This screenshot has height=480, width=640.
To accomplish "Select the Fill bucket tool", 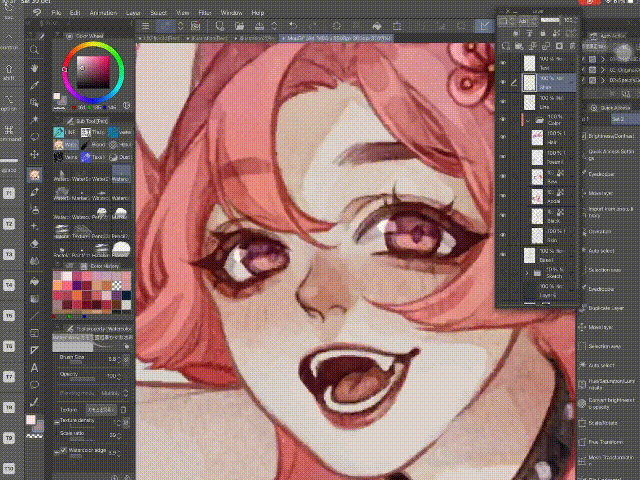I will click(35, 281).
